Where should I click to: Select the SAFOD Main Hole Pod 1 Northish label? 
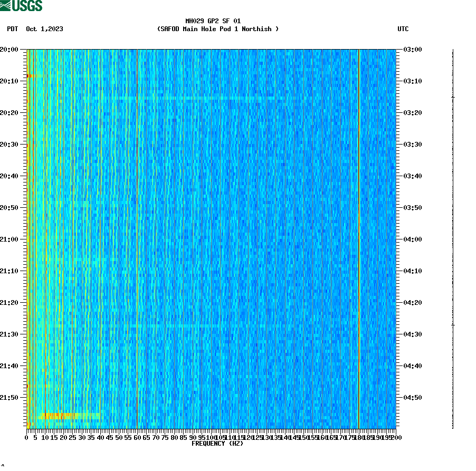tap(218, 30)
